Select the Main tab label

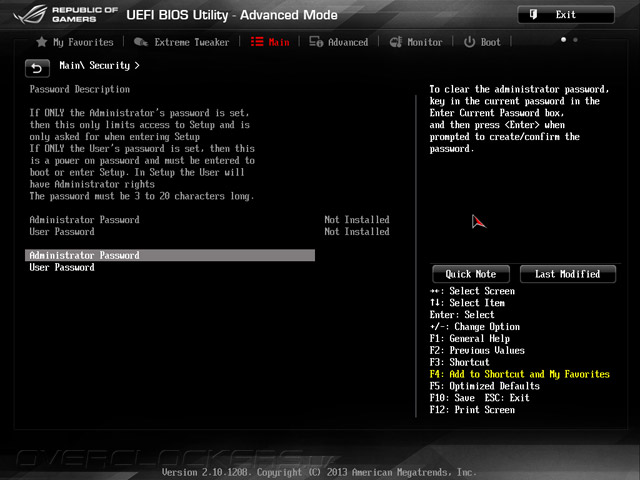tap(279, 42)
